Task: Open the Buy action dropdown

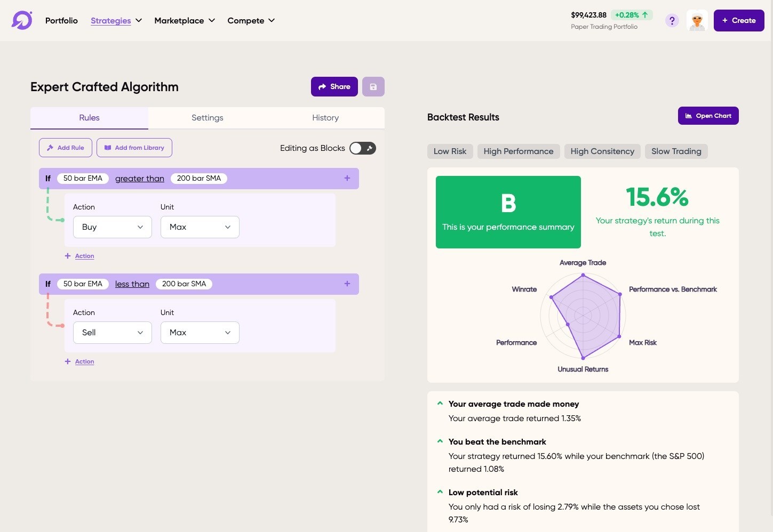Action: (x=113, y=227)
